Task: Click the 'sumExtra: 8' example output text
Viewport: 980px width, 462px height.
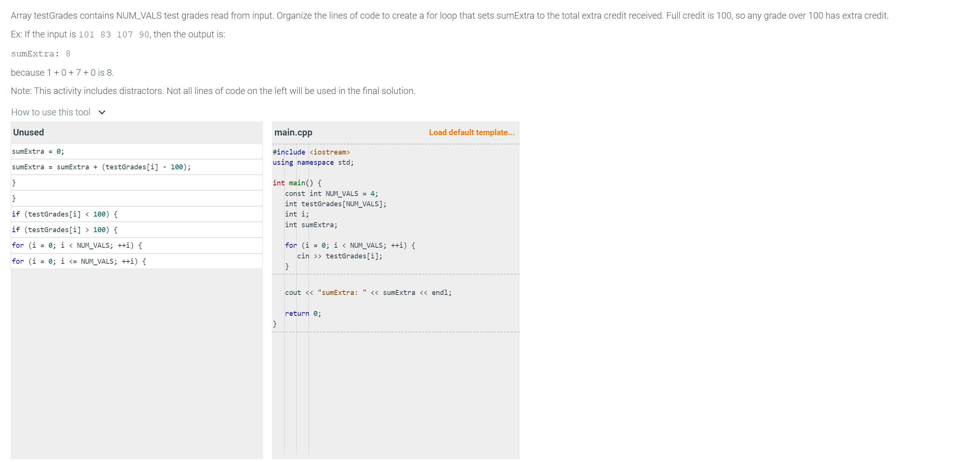Action: click(41, 54)
